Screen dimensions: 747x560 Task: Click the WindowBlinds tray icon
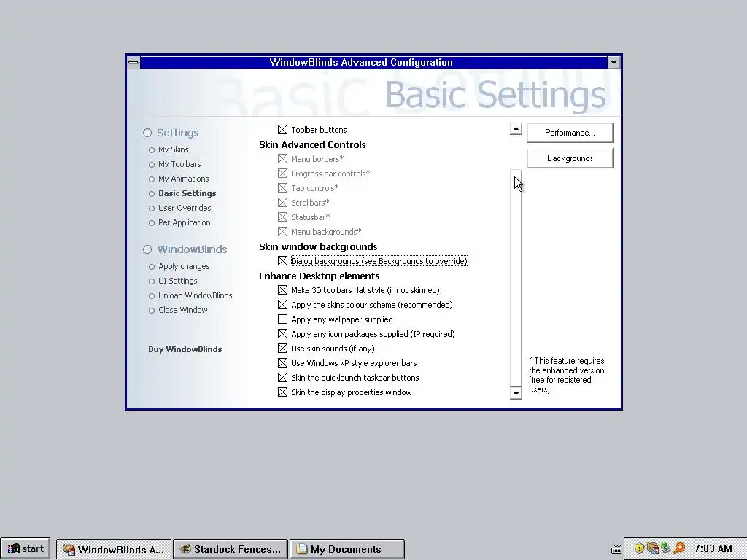click(x=653, y=548)
